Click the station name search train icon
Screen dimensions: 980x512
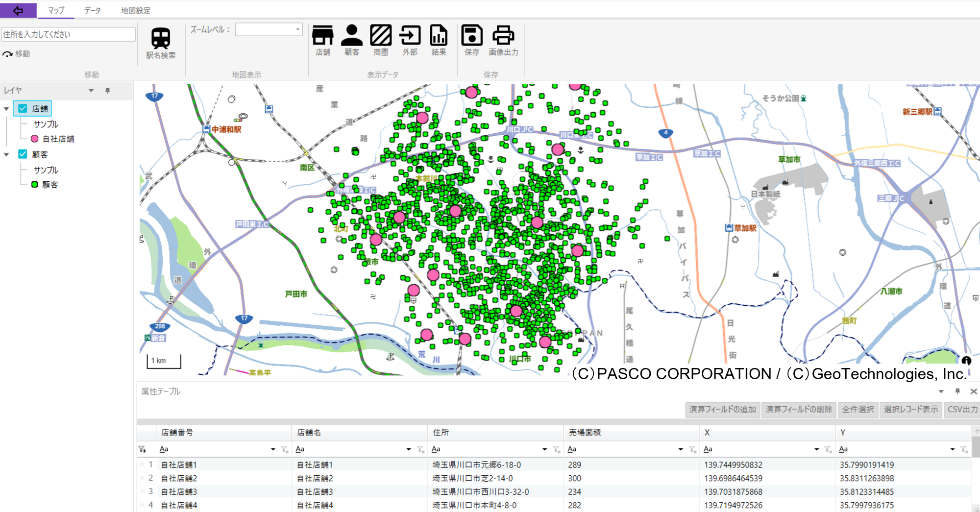[160, 38]
